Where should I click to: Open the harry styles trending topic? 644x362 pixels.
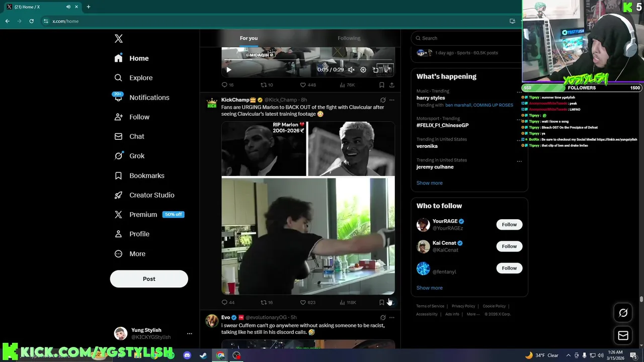pos(431,98)
